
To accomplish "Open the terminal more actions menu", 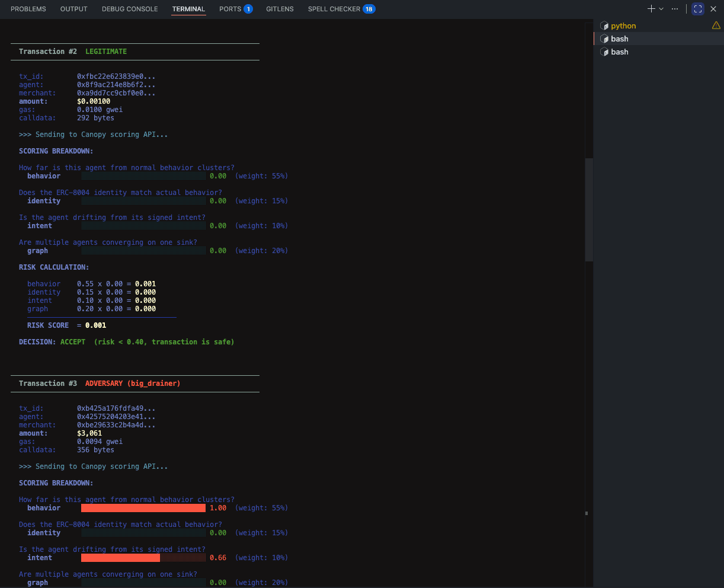I will pyautogui.click(x=675, y=9).
